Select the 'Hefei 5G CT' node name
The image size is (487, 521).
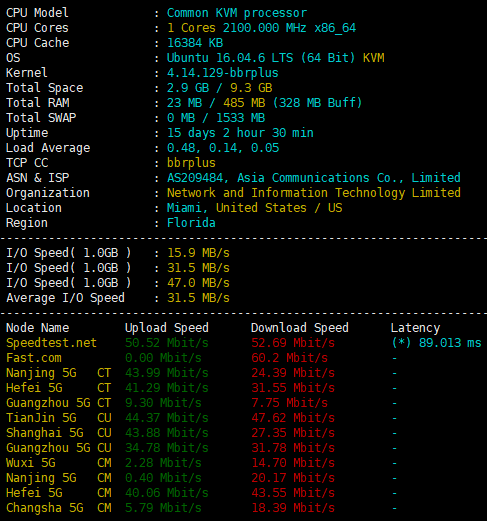pos(59,388)
